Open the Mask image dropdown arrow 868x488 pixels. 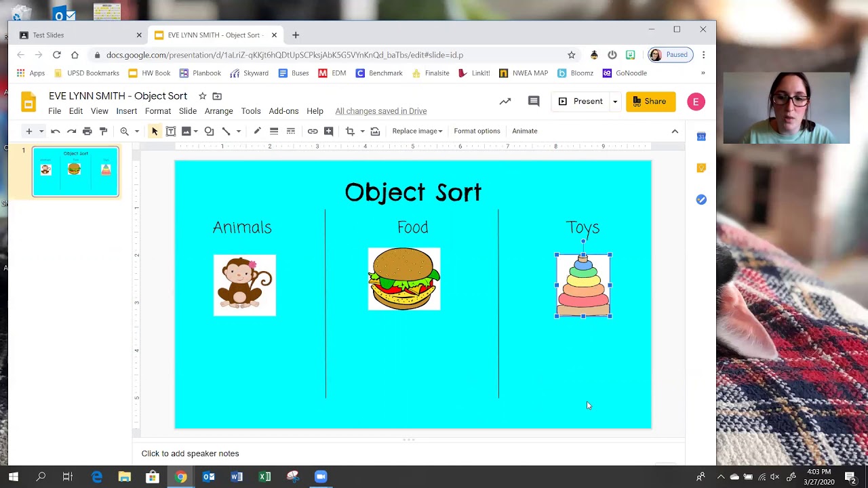click(362, 131)
